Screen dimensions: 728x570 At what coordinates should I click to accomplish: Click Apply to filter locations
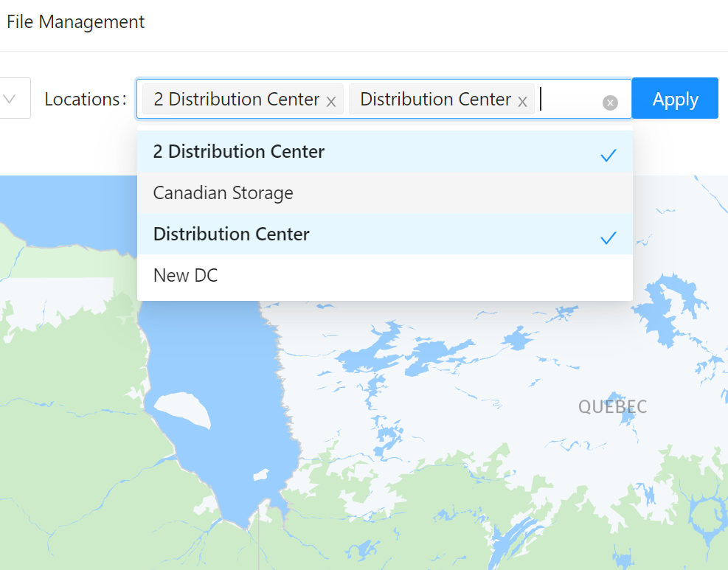tap(675, 99)
